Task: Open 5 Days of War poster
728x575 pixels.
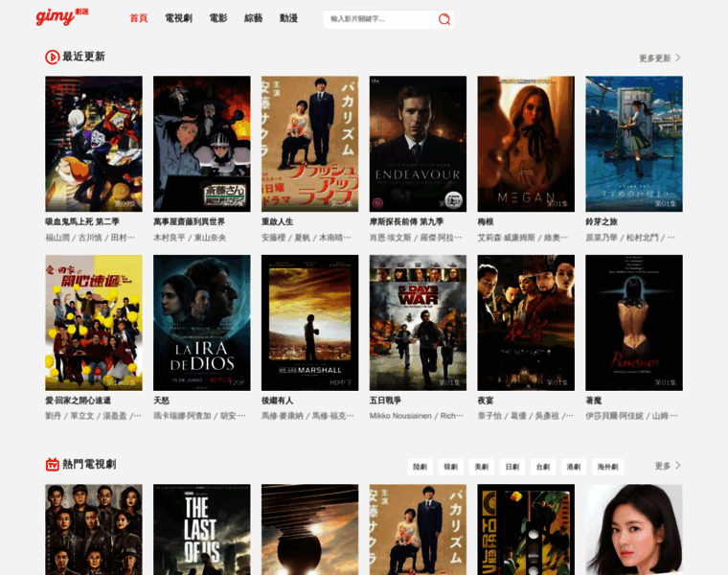Action: (x=418, y=322)
